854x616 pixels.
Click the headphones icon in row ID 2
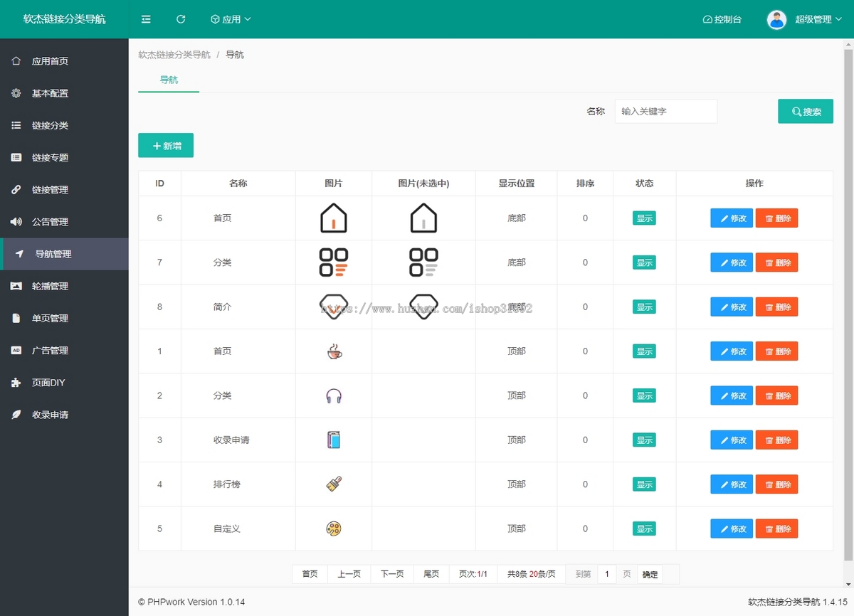click(x=334, y=395)
